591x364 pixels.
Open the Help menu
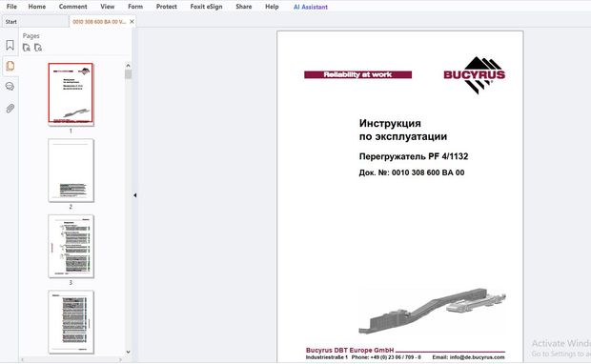pyautogui.click(x=272, y=7)
